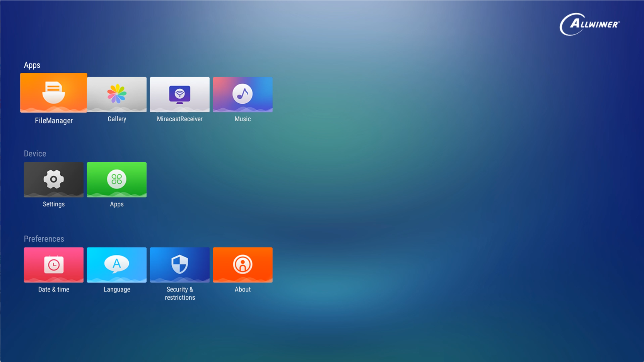
Task: Click the 'FileManager' text label
Action: 54,121
